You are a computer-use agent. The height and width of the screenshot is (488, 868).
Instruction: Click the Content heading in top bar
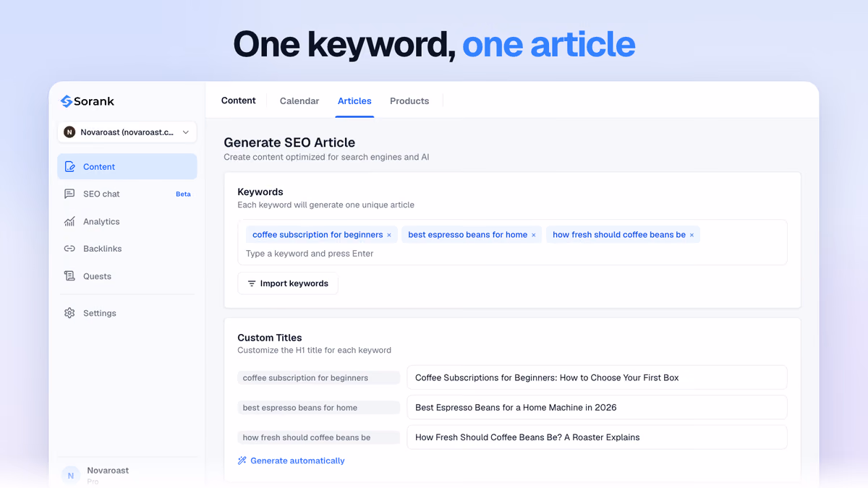[x=239, y=100]
